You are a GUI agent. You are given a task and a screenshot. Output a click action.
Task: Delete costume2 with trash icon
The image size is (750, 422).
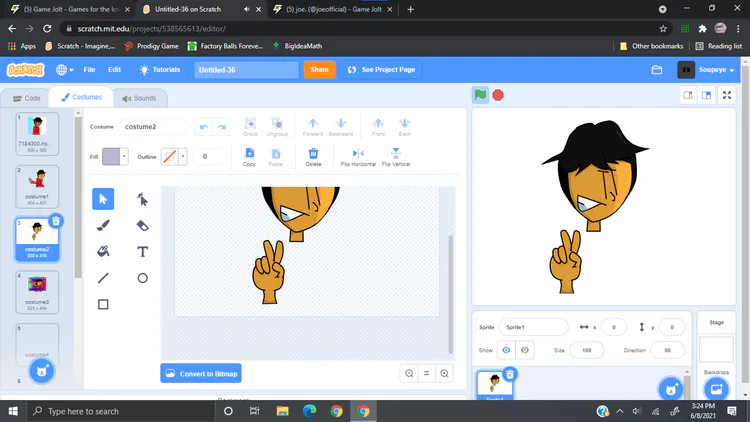[56, 221]
